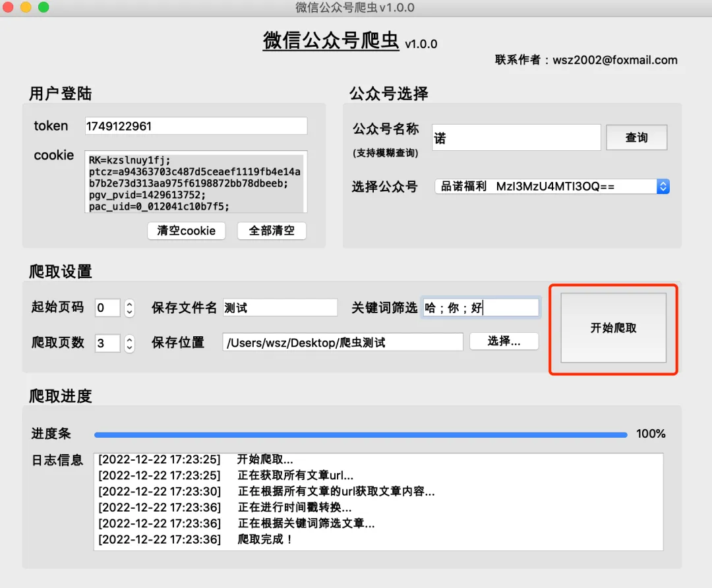Click the (支持模糊查询) hint text
The width and height of the screenshot is (712, 588).
[386, 153]
